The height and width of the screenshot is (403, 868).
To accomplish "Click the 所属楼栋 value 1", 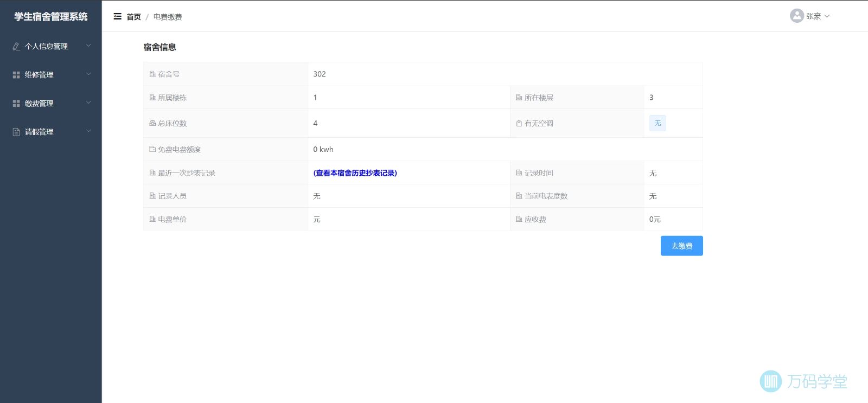I will pyautogui.click(x=315, y=98).
